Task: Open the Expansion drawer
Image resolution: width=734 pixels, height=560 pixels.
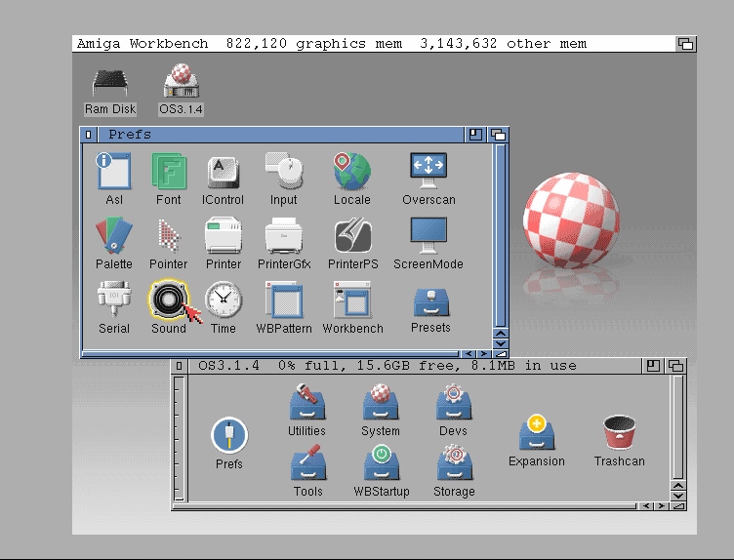Action: click(x=536, y=435)
